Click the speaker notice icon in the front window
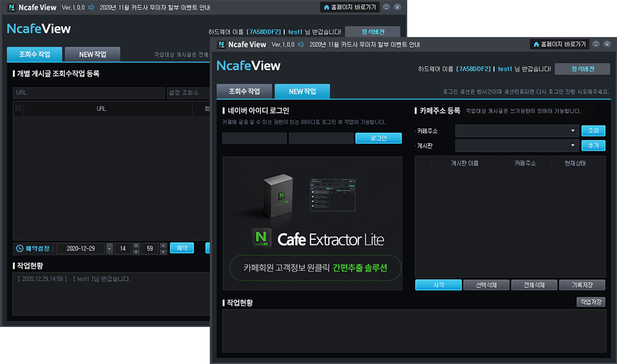Viewport: 617px width, 364px height. (x=301, y=44)
